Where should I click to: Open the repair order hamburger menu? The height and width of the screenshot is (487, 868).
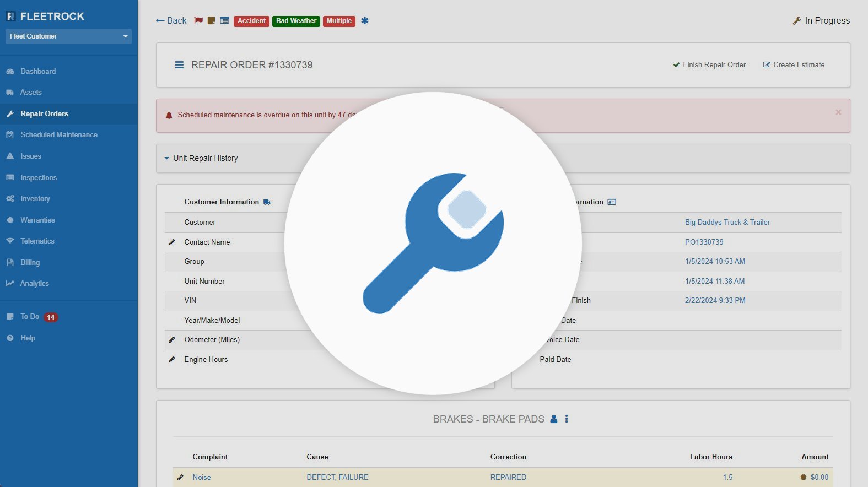click(179, 65)
